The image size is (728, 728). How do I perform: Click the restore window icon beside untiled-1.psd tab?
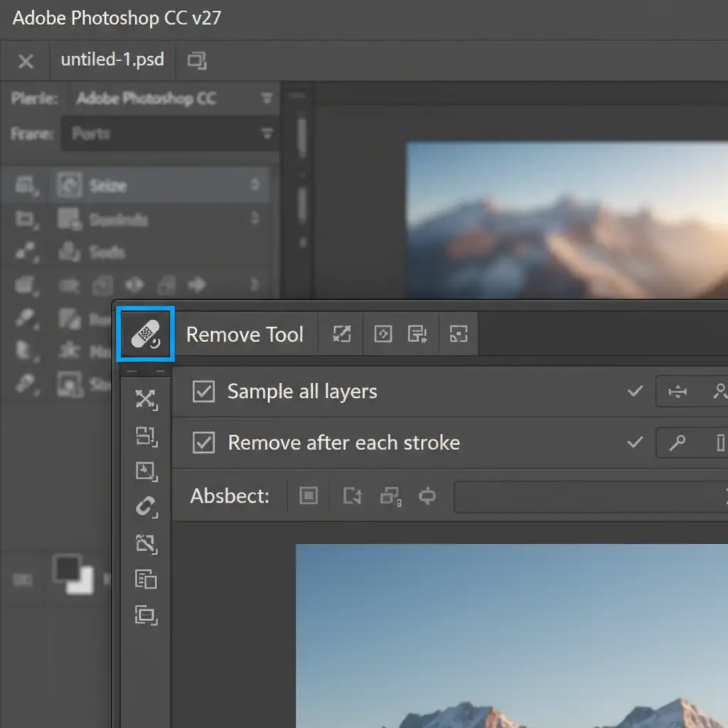[196, 60]
